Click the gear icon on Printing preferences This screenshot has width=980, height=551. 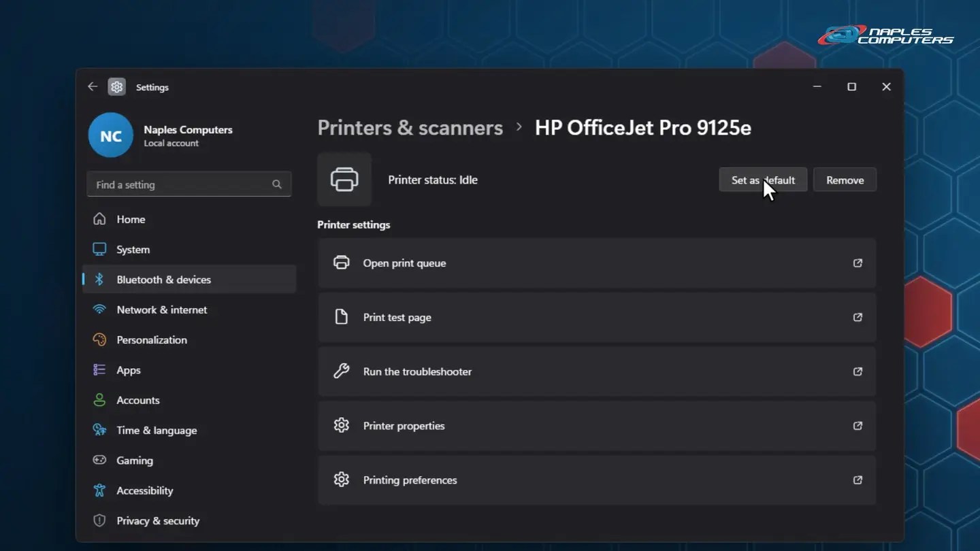point(342,480)
